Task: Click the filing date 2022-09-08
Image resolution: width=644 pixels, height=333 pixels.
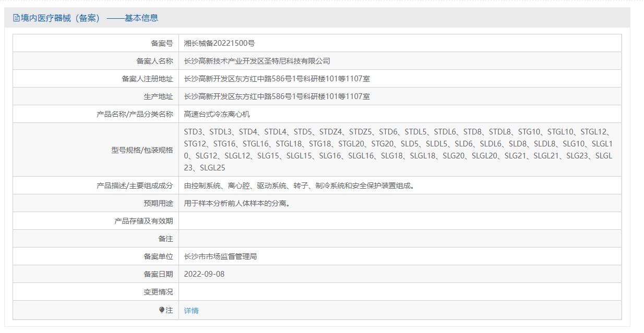Action: [204, 274]
